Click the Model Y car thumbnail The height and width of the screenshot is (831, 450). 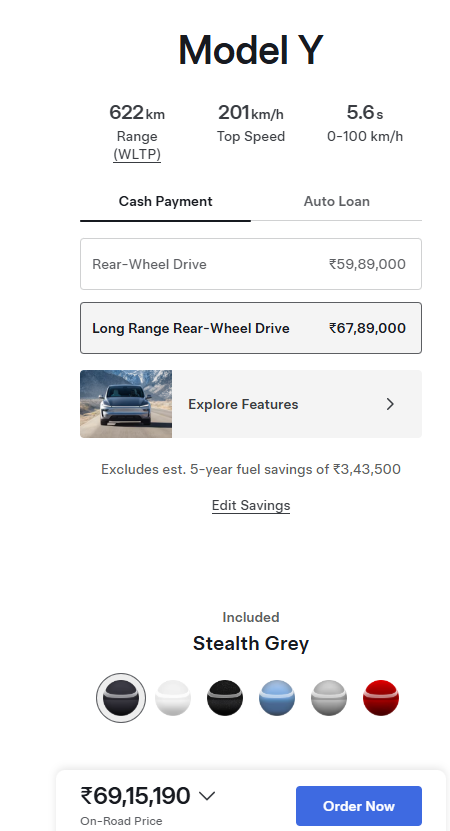[126, 404]
